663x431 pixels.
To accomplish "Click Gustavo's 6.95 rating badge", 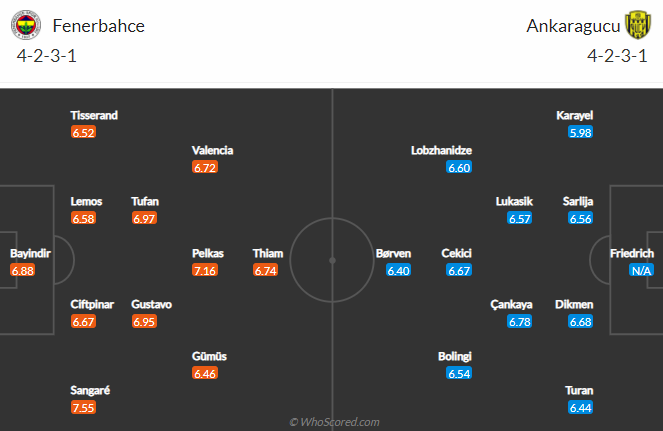I will 144,322.
